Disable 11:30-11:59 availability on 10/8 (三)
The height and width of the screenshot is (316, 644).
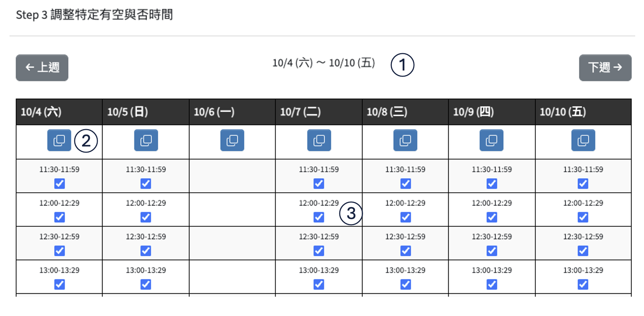(x=405, y=184)
